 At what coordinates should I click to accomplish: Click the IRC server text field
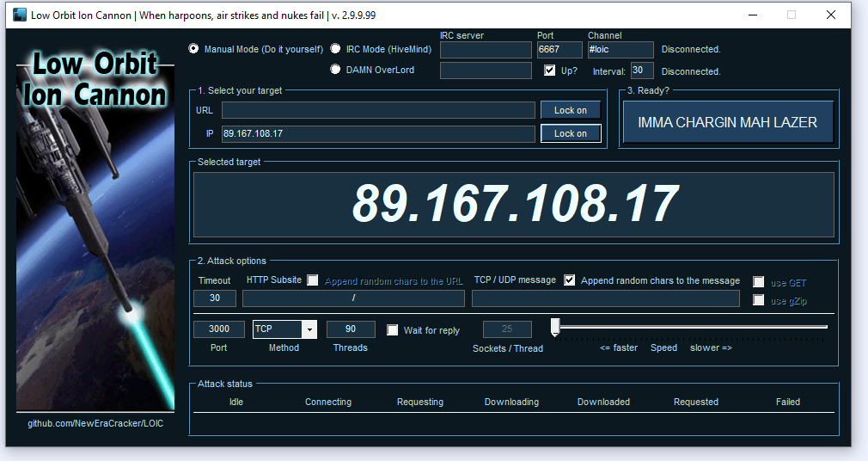coord(486,50)
